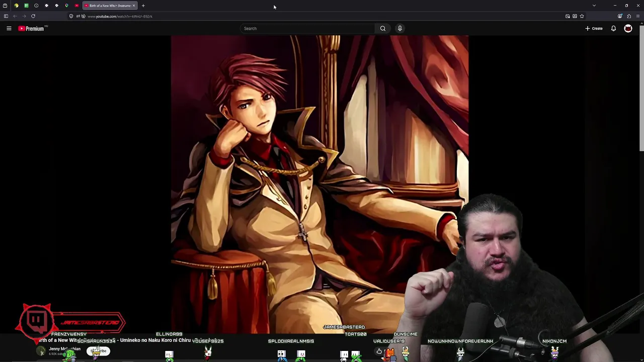Click the video artwork to pause playback
The width and height of the screenshot is (644, 362).
coord(319,184)
